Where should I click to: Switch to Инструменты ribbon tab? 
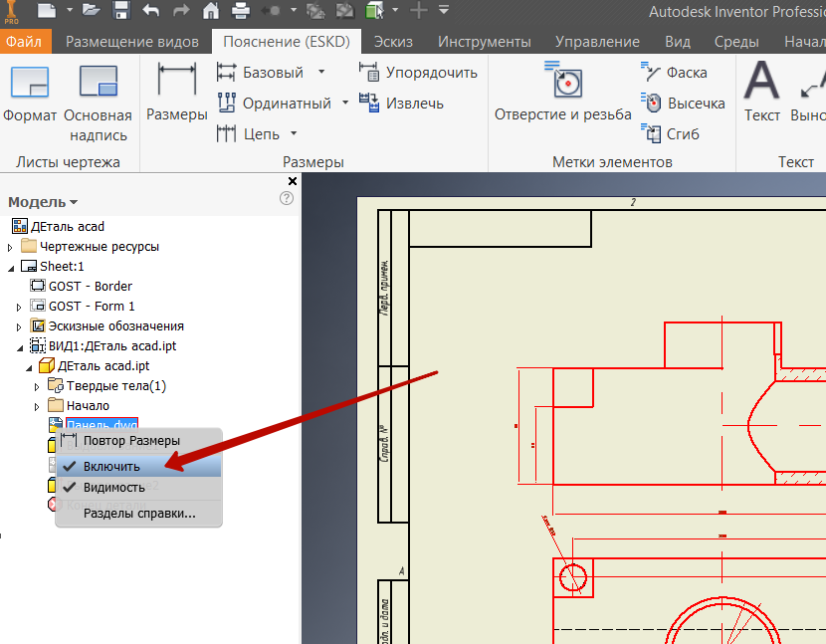click(x=484, y=42)
